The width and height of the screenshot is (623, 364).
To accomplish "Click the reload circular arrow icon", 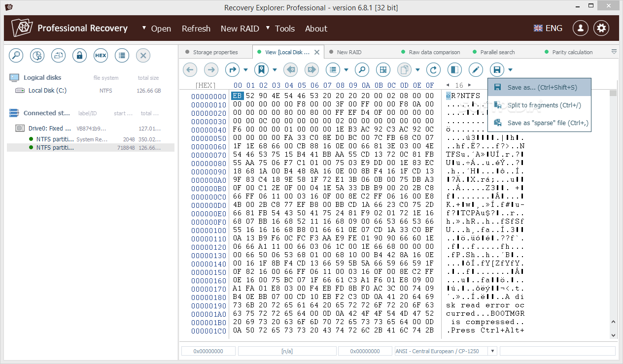I will (433, 70).
